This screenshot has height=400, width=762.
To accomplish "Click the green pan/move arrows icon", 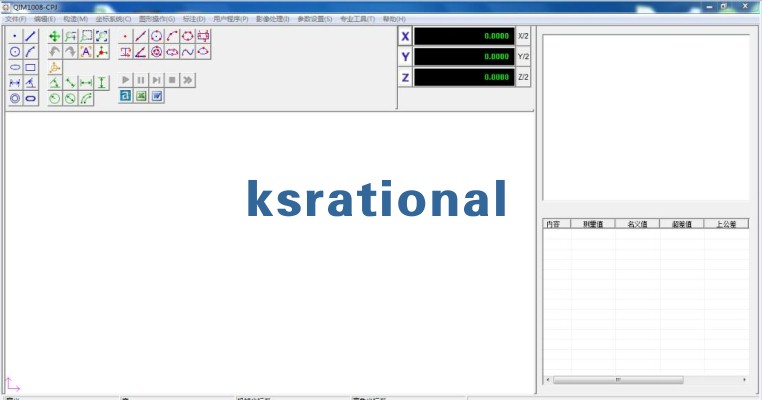I will 55,36.
